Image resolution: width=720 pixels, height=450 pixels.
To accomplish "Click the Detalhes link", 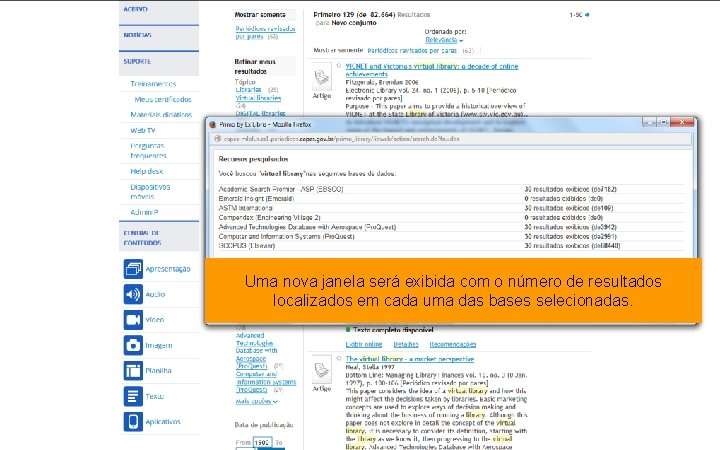I will pyautogui.click(x=406, y=344).
